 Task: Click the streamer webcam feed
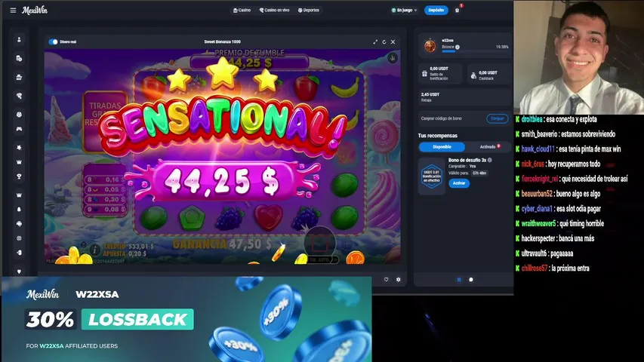pyautogui.click(x=579, y=57)
